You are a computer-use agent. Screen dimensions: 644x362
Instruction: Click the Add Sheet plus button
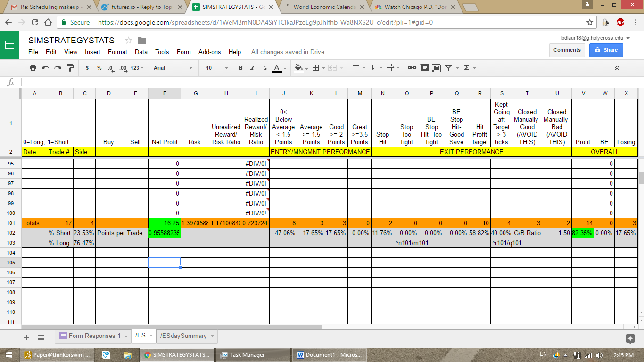pos(26,337)
